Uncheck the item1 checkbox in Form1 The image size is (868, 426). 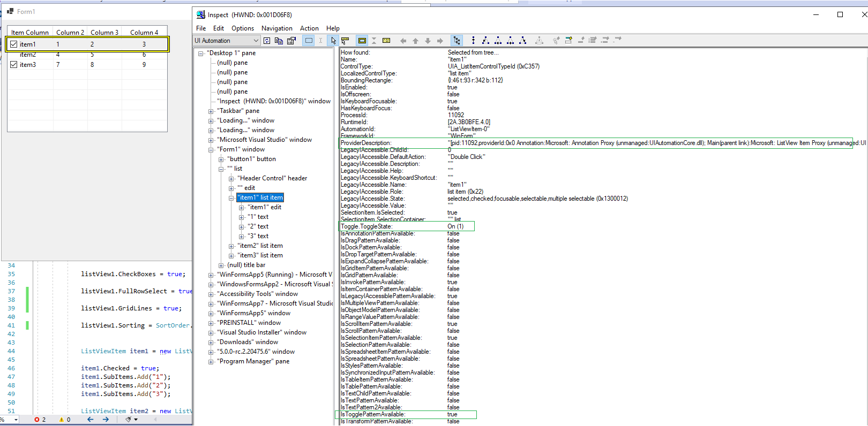(x=14, y=44)
